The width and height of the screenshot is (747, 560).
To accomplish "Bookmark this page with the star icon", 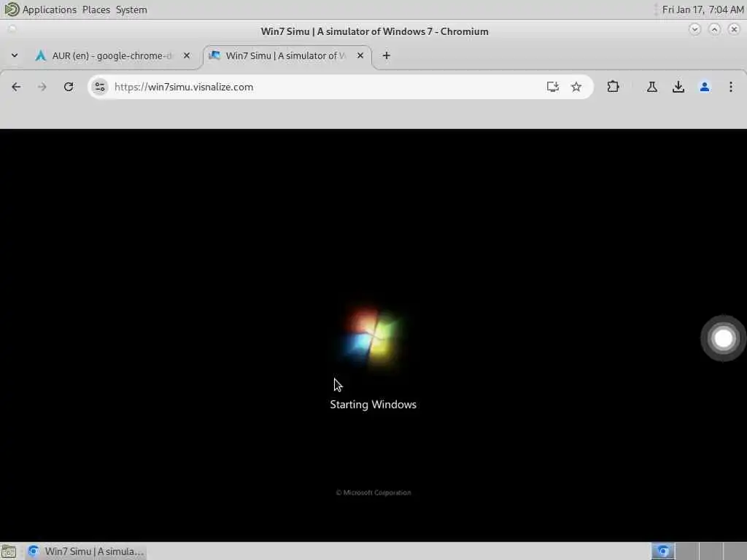I will tap(576, 87).
